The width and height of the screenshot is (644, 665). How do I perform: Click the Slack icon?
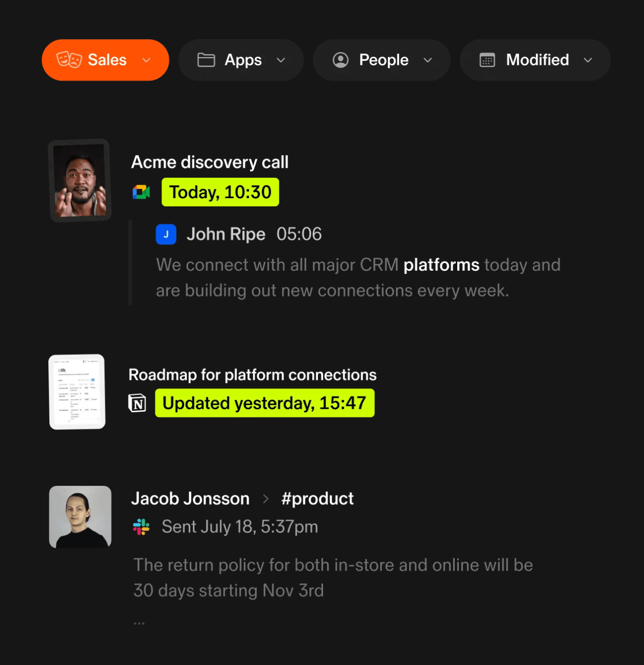141,527
